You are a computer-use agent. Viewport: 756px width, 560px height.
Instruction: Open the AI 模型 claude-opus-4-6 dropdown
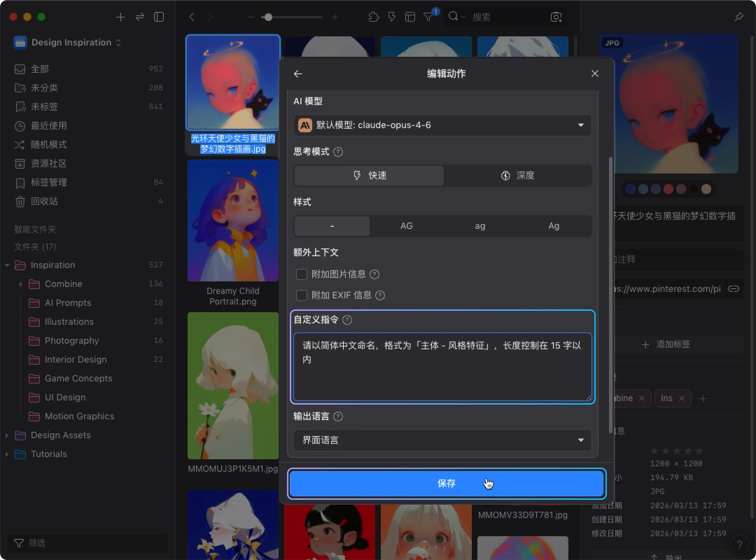[x=442, y=125]
